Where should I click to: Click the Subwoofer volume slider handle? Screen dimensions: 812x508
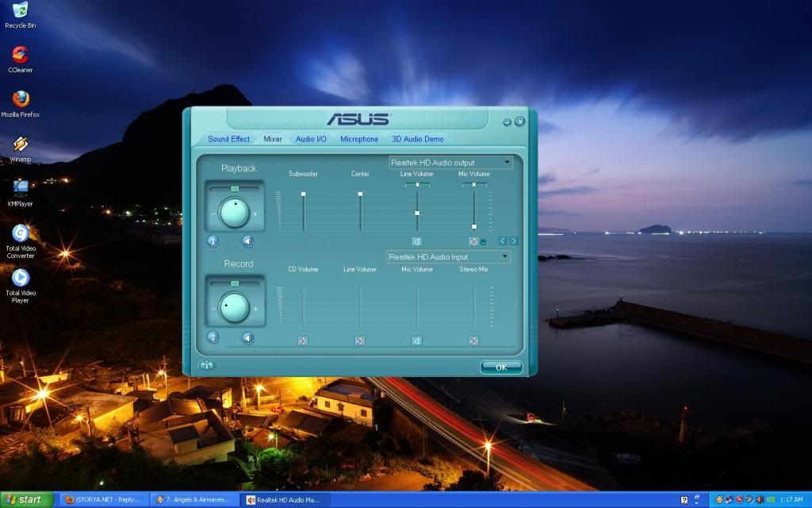coord(304,194)
